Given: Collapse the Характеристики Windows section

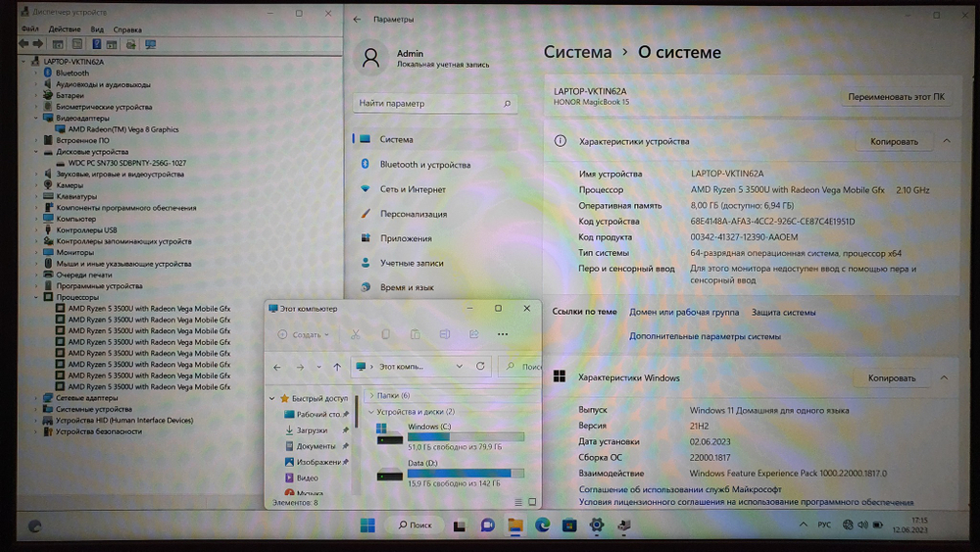Looking at the screenshot, I should pyautogui.click(x=944, y=377).
